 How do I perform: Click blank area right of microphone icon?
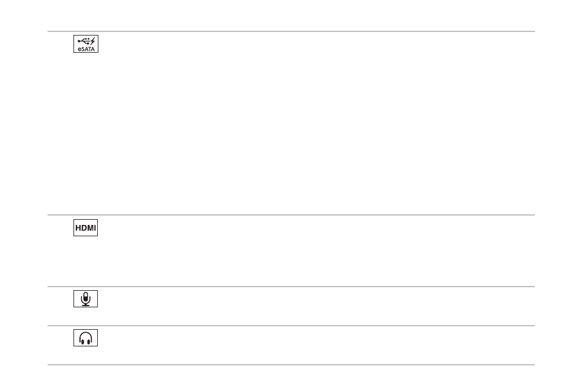[x=316, y=306]
